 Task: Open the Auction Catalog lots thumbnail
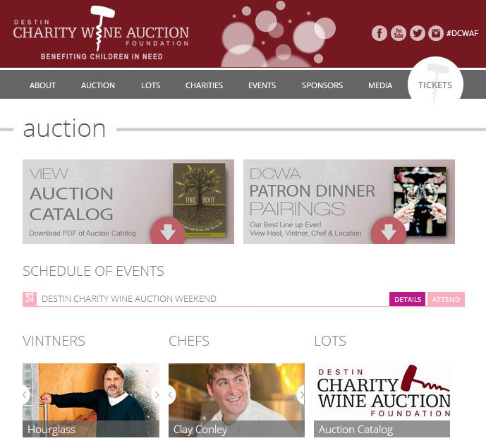382,400
